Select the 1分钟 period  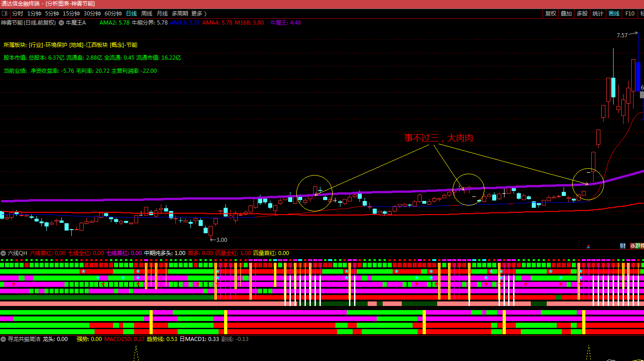click(34, 14)
